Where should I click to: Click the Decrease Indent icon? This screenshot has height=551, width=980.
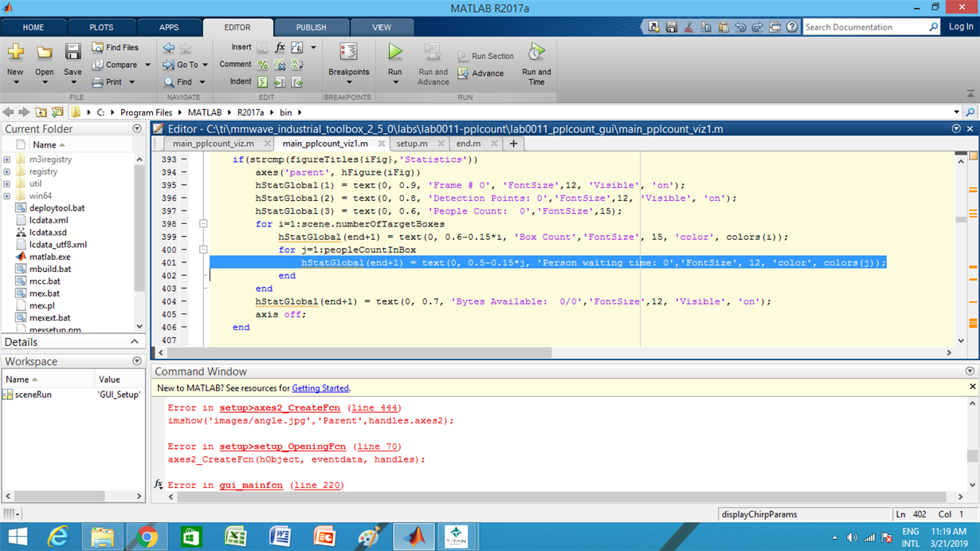[x=297, y=82]
